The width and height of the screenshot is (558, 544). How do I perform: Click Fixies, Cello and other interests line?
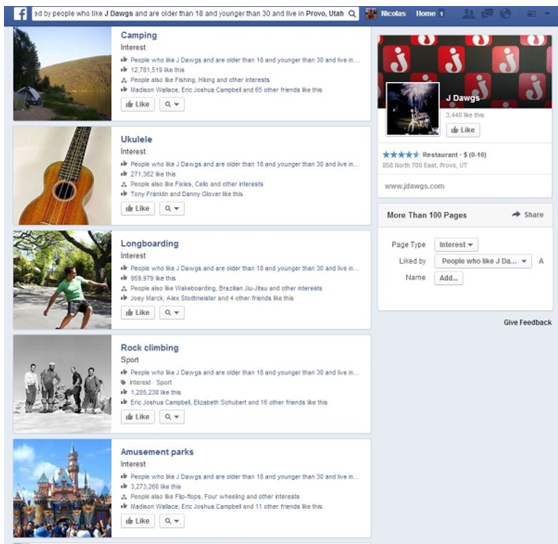pyautogui.click(x=197, y=184)
